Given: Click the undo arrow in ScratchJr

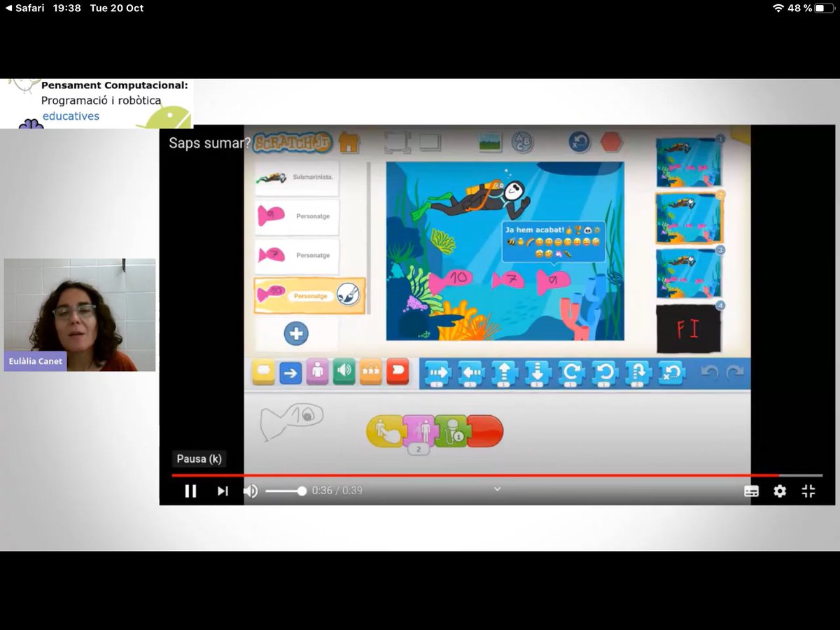Looking at the screenshot, I should click(709, 373).
